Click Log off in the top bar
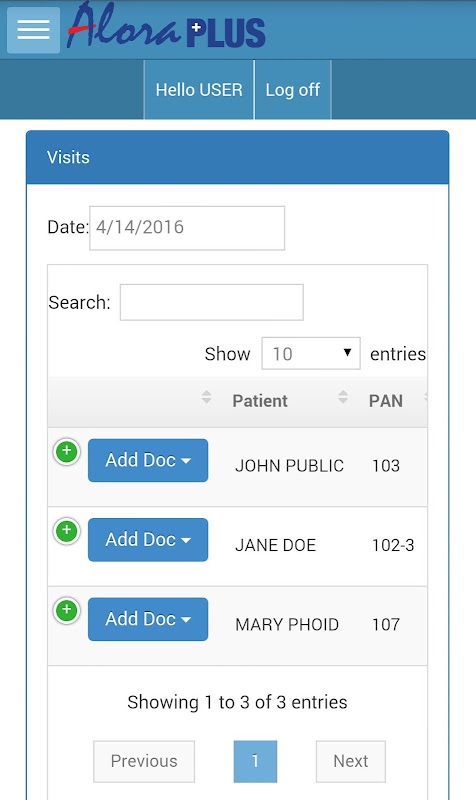 pos(293,90)
